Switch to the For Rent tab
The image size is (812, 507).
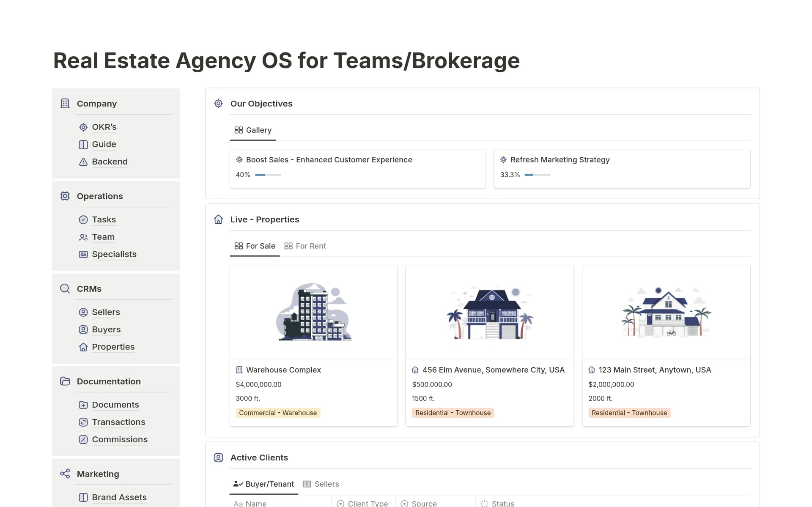point(305,246)
